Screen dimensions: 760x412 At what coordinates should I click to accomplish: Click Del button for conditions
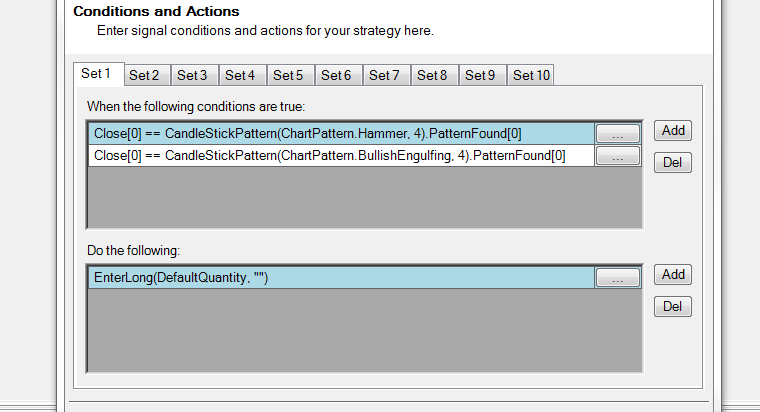(673, 162)
